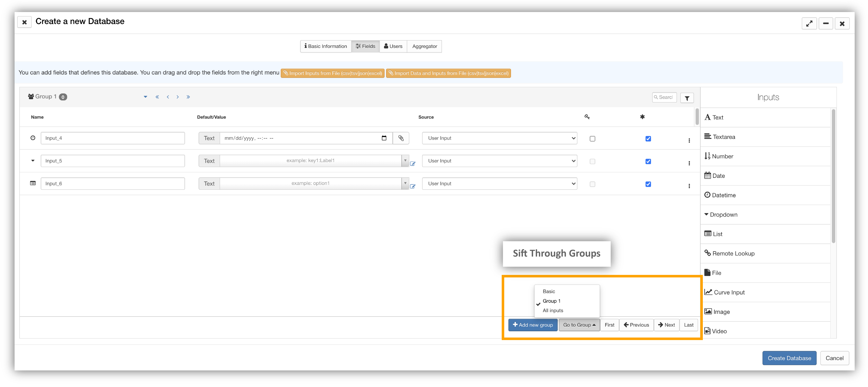Switch to the Users tab

pyautogui.click(x=393, y=46)
